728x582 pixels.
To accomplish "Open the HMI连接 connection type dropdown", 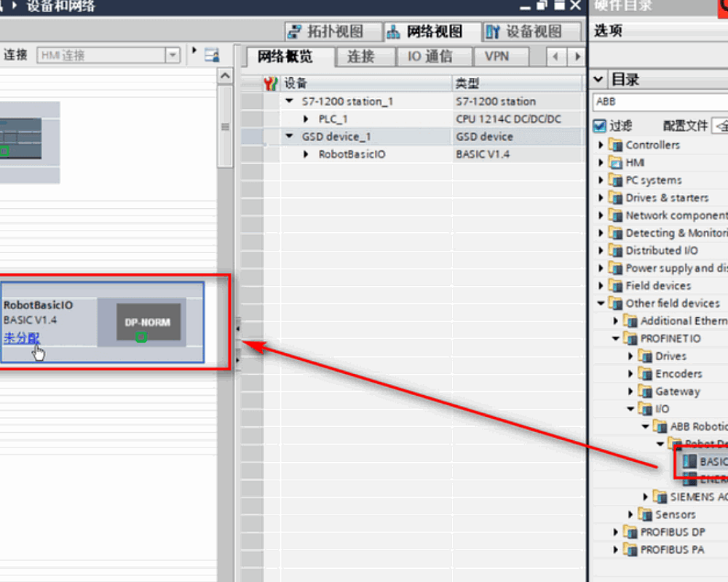I will 173,55.
